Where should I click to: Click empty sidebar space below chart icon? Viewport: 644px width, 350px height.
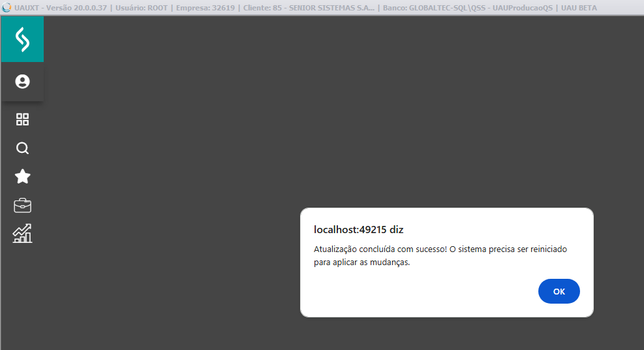(x=22, y=294)
